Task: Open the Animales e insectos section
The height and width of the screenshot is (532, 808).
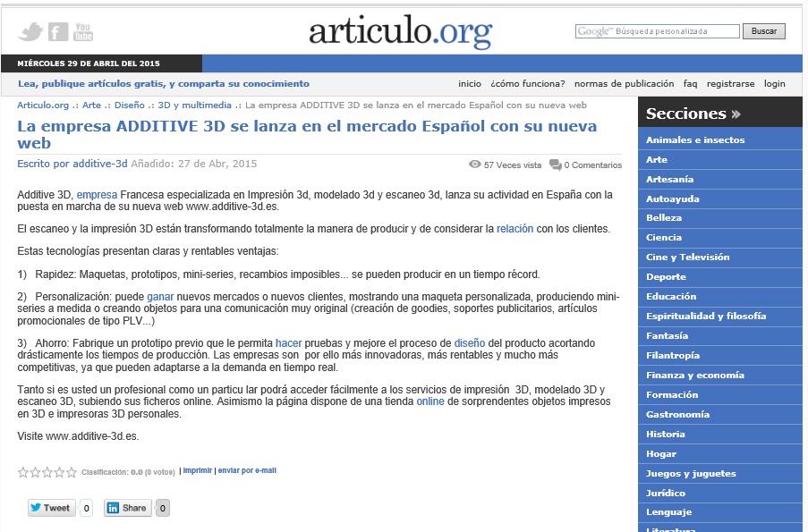Action: click(720, 140)
